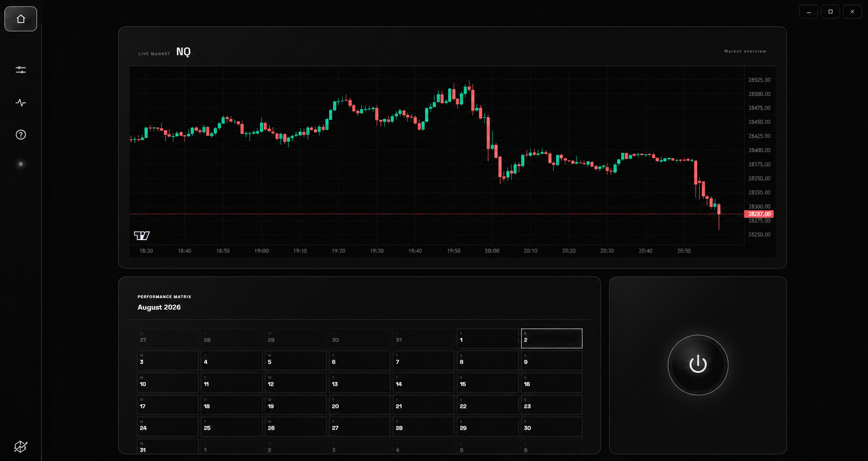Select the dimmed July 27 calendar cell
This screenshot has height=461, width=868.
(168, 338)
